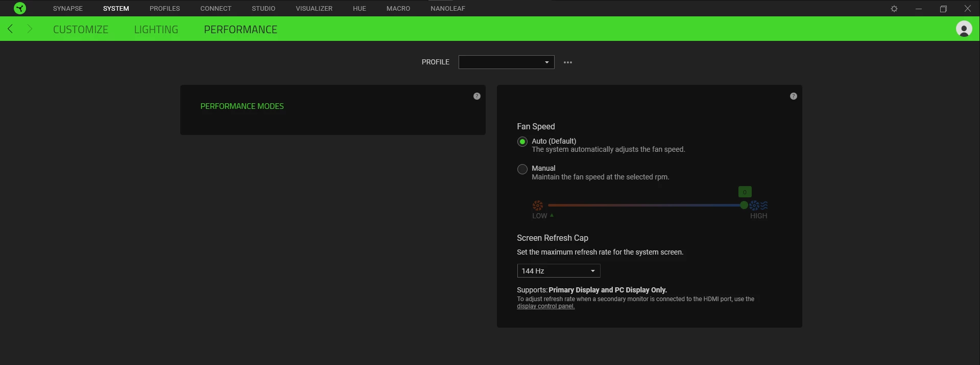
Task: Go to LIGHTING subtab
Action: click(x=156, y=30)
